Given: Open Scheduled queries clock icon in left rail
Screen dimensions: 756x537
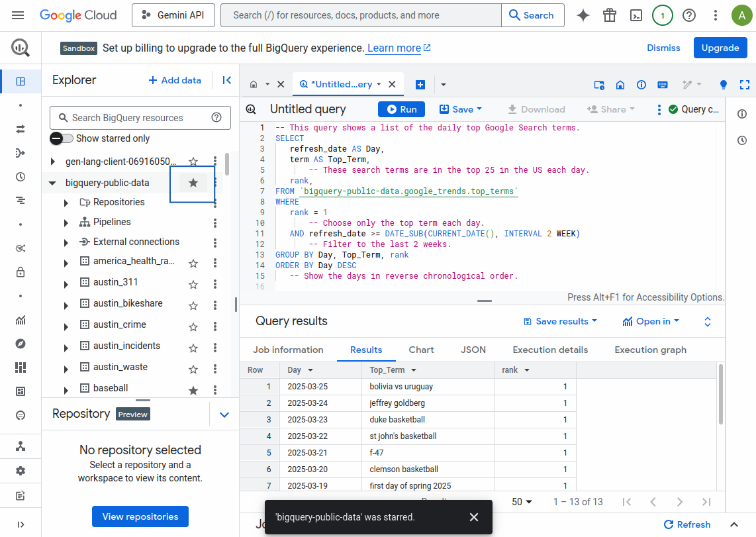Looking at the screenshot, I should 21,177.
